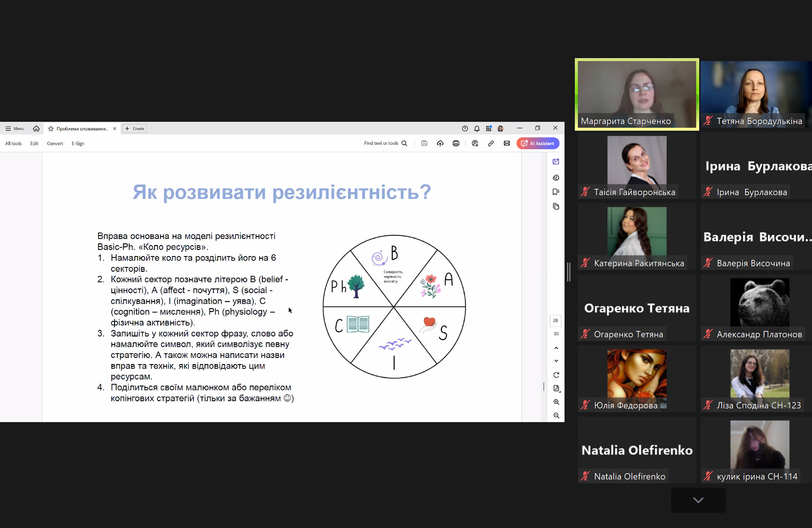Image resolution: width=812 pixels, height=528 pixels.
Task: Rotate the page with the rotate icon
Action: pos(556,375)
